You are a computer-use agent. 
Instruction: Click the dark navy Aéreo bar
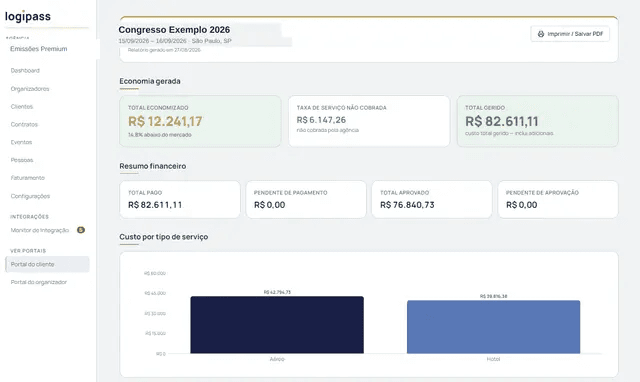[277, 325]
